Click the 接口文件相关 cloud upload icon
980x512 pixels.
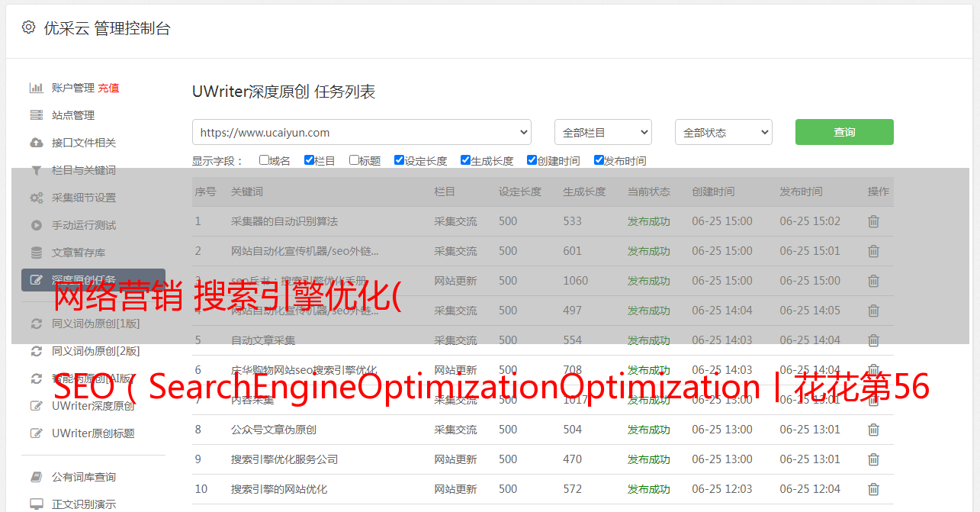pyautogui.click(x=36, y=143)
